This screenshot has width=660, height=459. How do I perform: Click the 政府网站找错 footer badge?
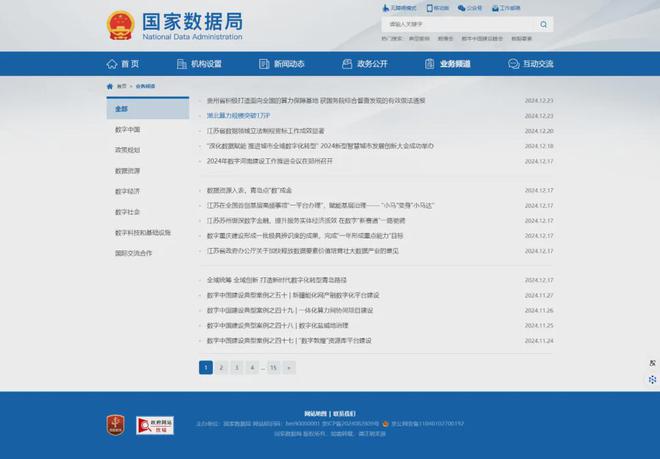(155, 425)
